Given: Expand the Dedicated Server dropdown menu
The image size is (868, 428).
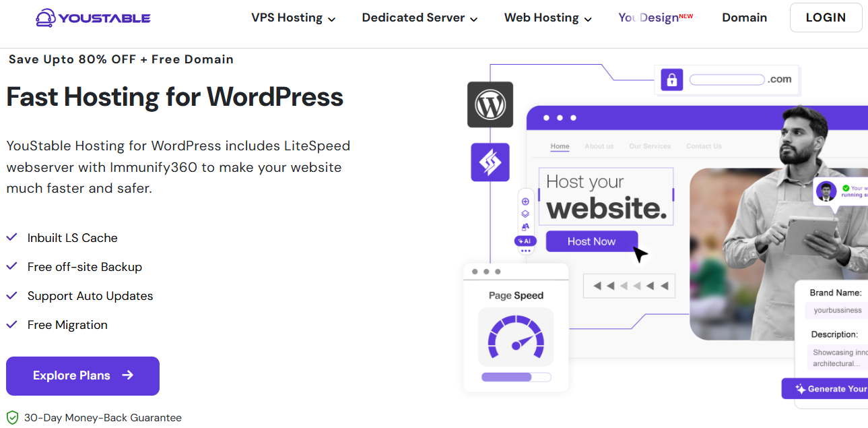Looking at the screenshot, I should pos(420,18).
